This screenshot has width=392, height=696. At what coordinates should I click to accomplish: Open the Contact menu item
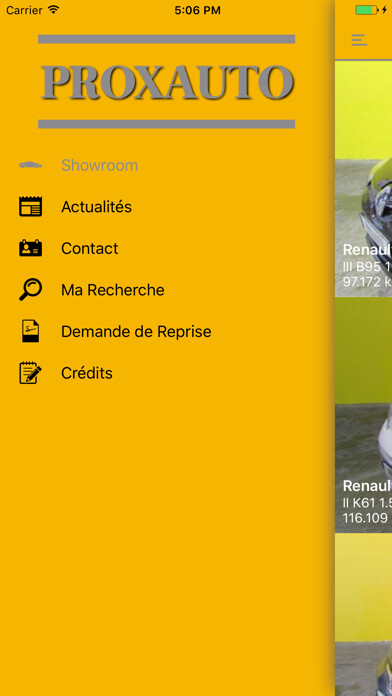coord(167,249)
